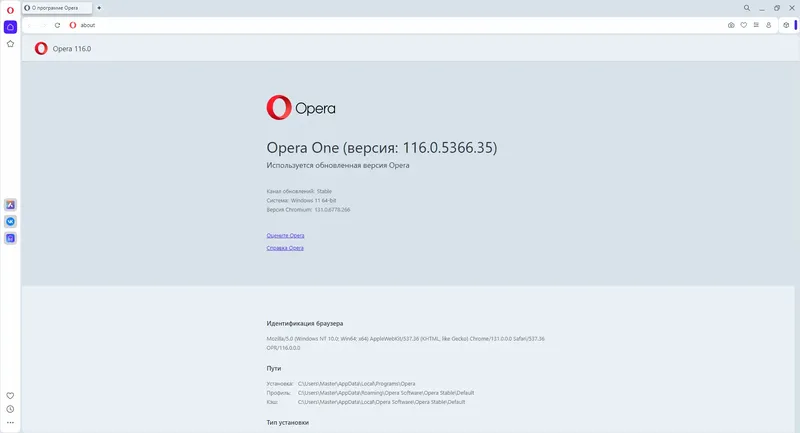Click the "Справка Opera" link
Viewport: 800px width, 433px height.
coord(285,247)
